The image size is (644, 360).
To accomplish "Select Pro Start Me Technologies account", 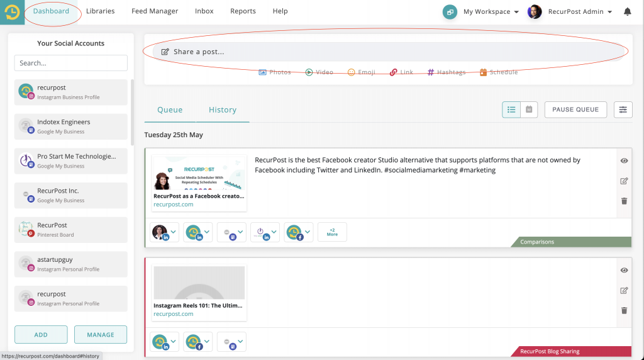I will click(70, 161).
